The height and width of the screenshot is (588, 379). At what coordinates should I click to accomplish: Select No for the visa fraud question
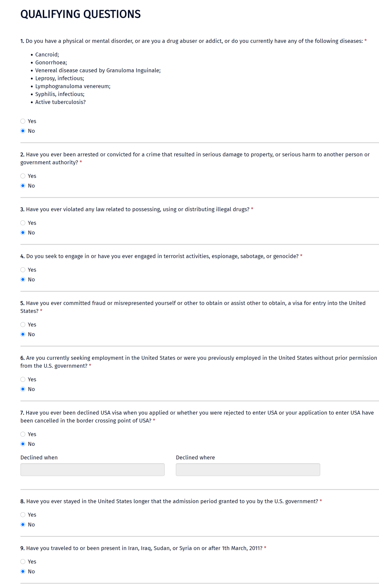(23, 334)
